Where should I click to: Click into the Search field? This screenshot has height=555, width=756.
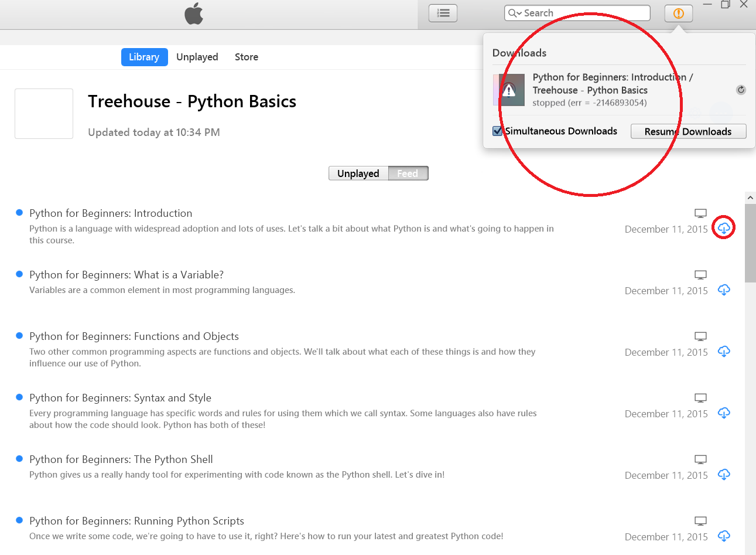pos(577,13)
